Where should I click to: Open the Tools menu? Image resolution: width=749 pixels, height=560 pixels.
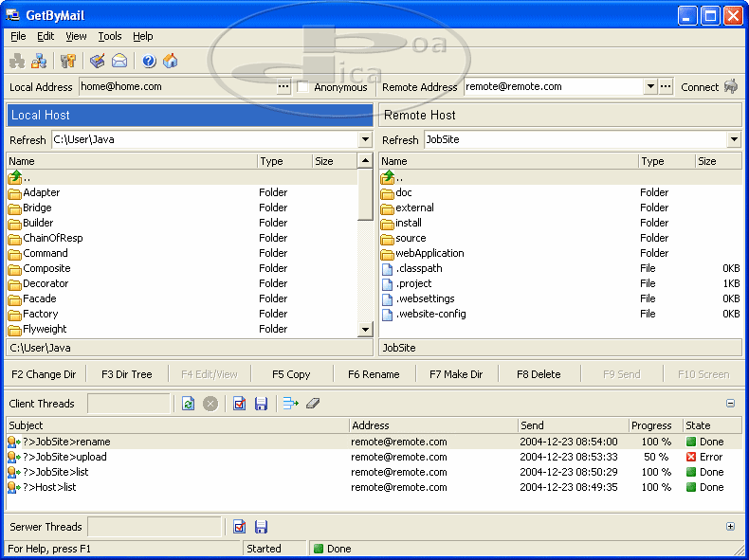tap(110, 36)
